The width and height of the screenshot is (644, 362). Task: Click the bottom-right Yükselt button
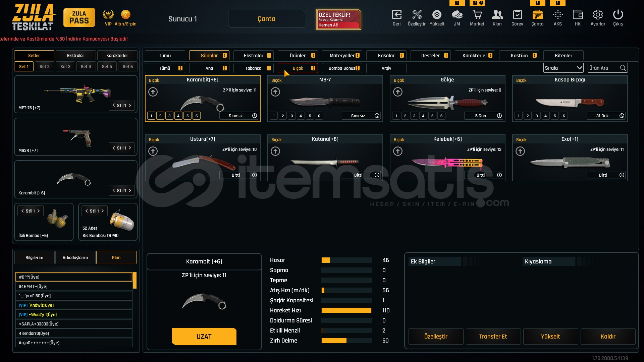[550, 337]
